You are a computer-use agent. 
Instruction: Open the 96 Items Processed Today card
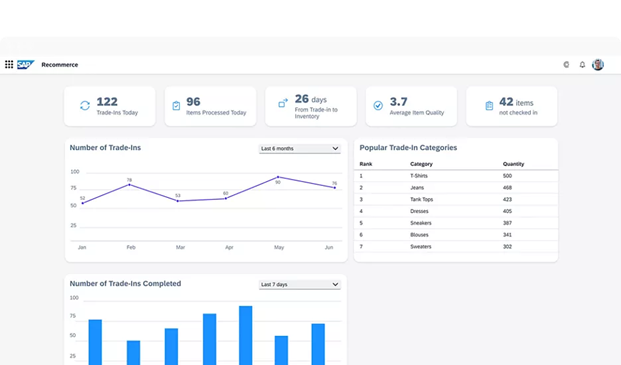pyautogui.click(x=210, y=106)
